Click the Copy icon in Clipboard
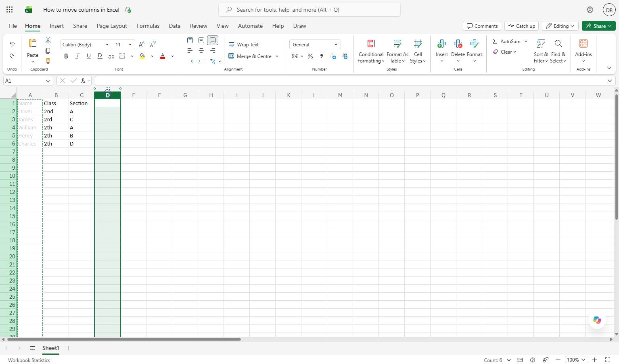 coord(48,51)
